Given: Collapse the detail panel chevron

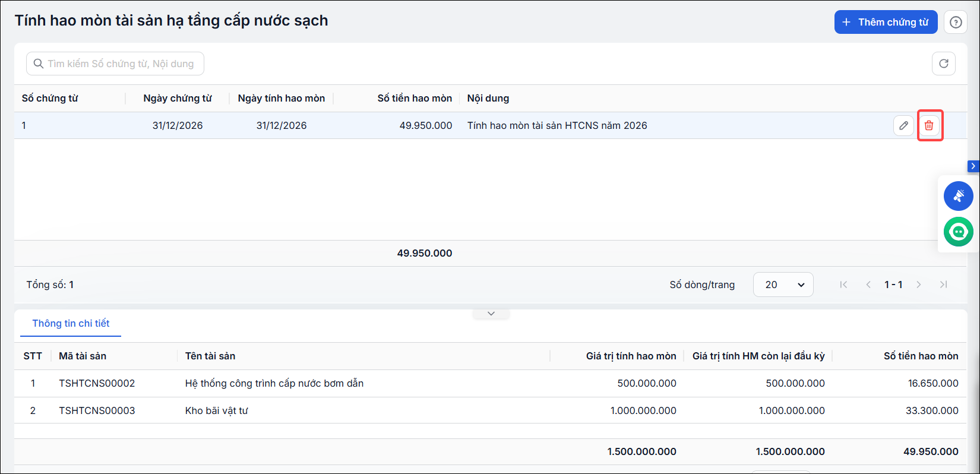Looking at the screenshot, I should pyautogui.click(x=491, y=313).
